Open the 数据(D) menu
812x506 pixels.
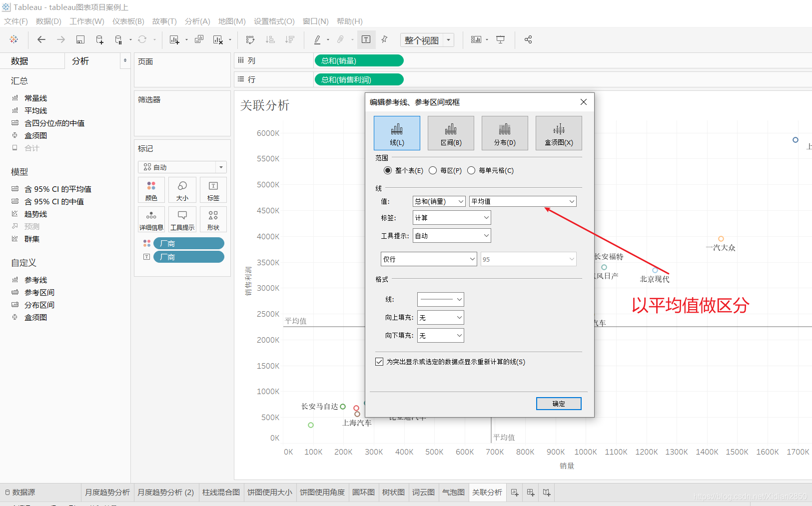tap(48, 21)
